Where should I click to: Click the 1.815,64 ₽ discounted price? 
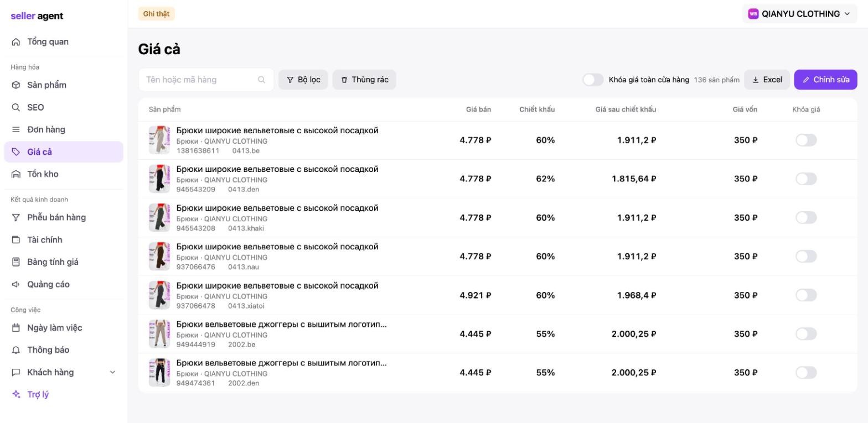(634, 179)
